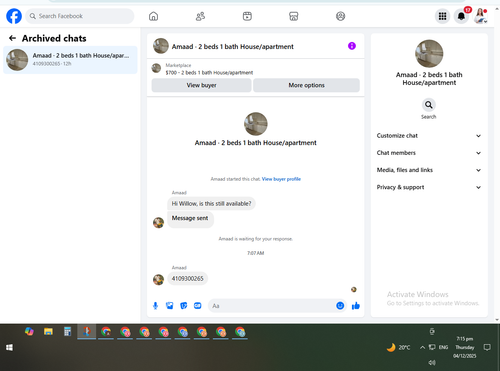This screenshot has width=500, height=371.
Task: Click the back arrow beside Archived chats
Action: pyautogui.click(x=12, y=38)
